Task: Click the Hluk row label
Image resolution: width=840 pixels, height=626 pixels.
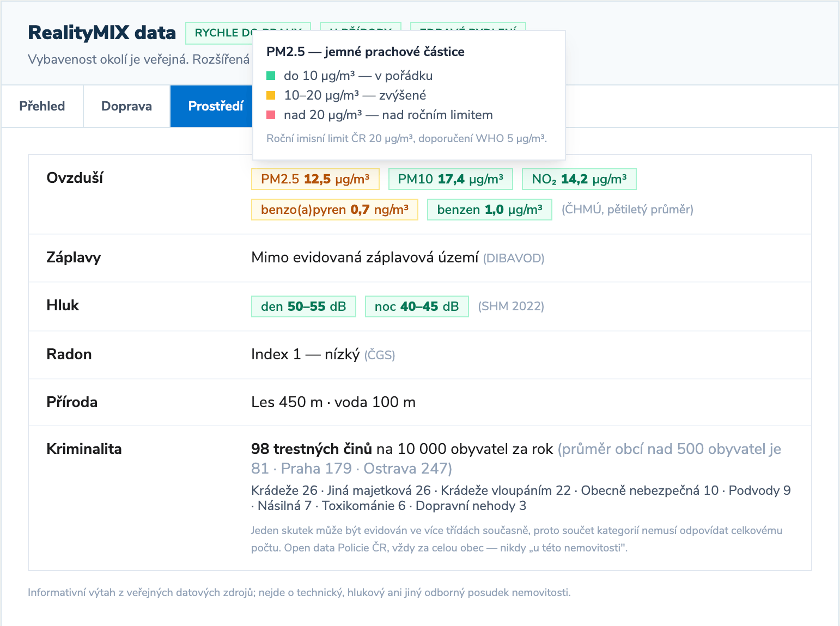Action: [x=63, y=305]
